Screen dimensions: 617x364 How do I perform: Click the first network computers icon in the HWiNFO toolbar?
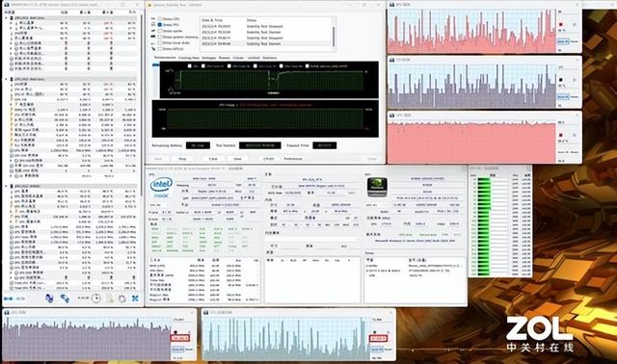coord(49,299)
